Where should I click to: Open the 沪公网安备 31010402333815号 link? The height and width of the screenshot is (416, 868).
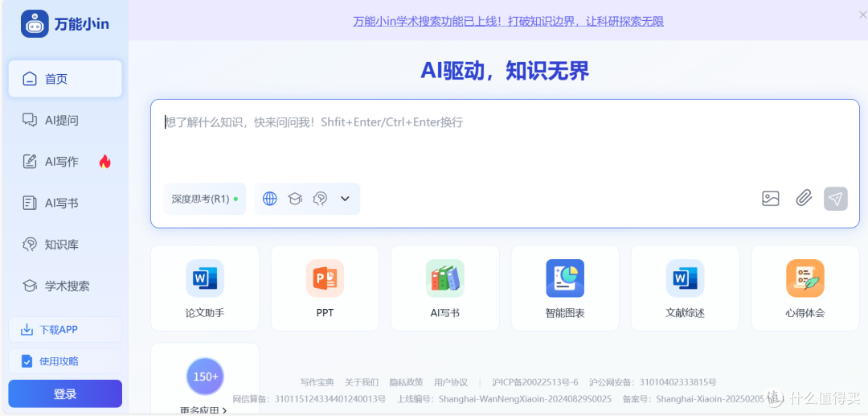pyautogui.click(x=653, y=382)
